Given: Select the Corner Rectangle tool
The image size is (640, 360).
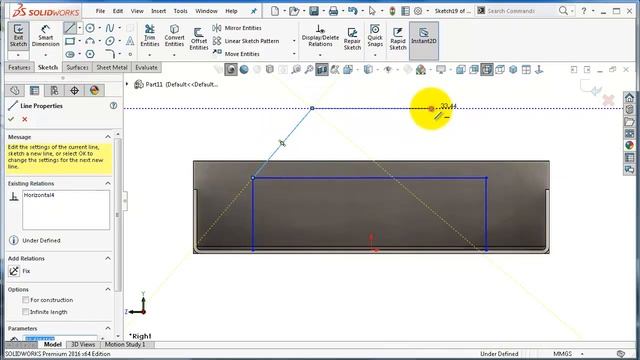Looking at the screenshot, I should point(70,41).
